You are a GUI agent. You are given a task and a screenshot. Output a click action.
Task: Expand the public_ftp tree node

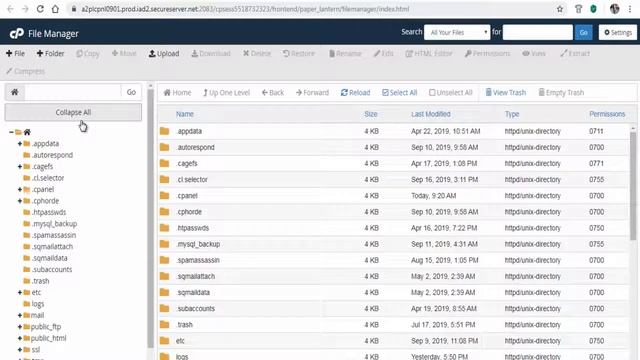20,327
